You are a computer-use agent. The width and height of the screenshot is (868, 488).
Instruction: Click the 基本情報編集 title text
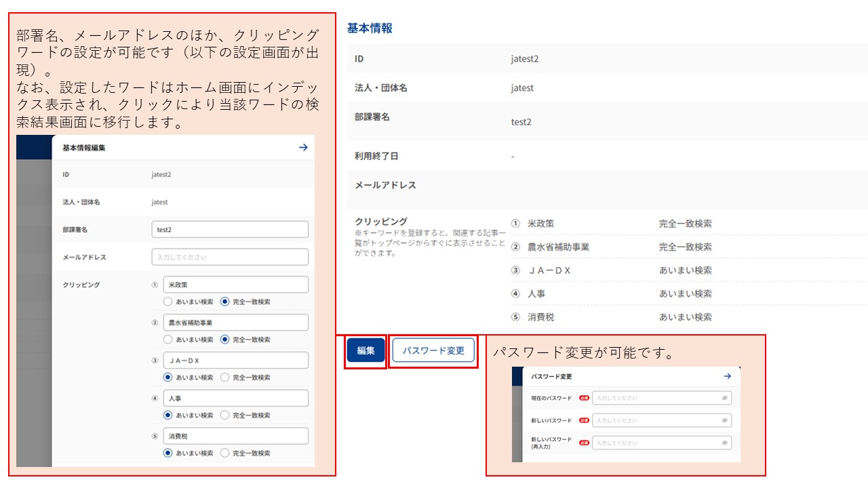pos(83,148)
